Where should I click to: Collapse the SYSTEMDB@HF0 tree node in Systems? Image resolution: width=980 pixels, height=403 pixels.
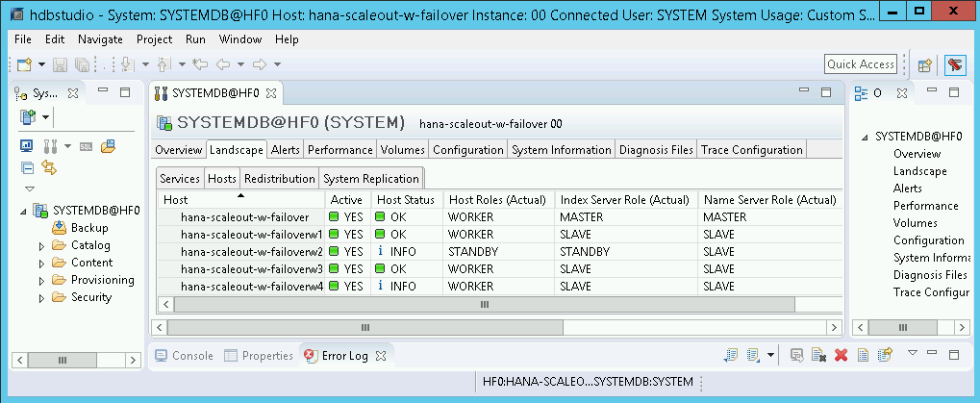(x=24, y=211)
